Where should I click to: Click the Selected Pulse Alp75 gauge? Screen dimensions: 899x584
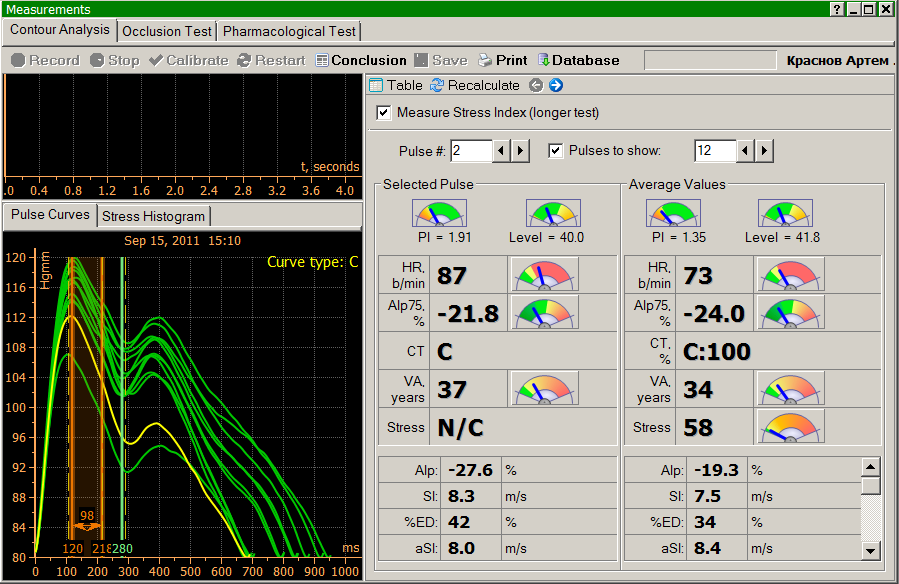point(544,313)
